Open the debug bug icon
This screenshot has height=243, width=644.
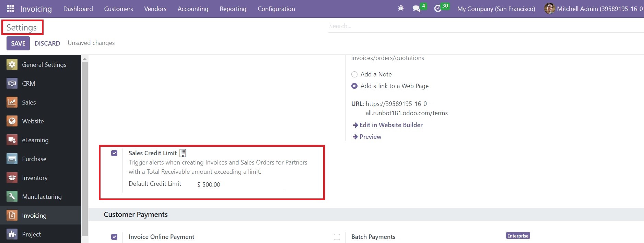[401, 8]
